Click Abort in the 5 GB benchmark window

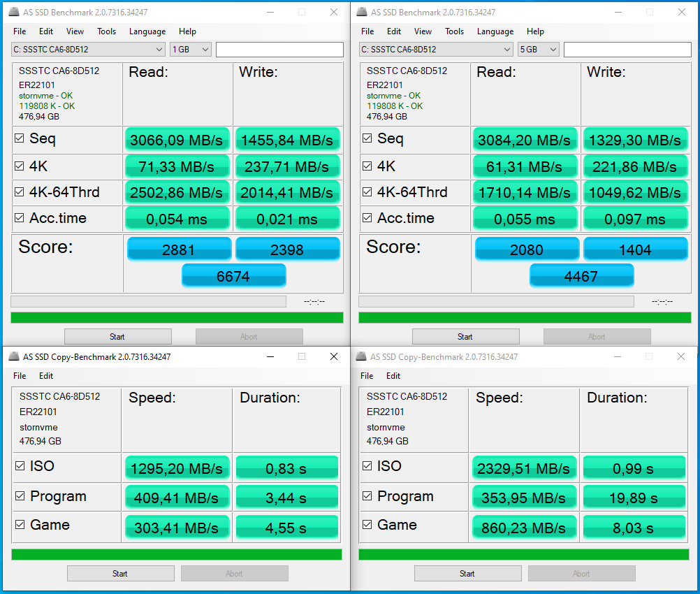597,336
